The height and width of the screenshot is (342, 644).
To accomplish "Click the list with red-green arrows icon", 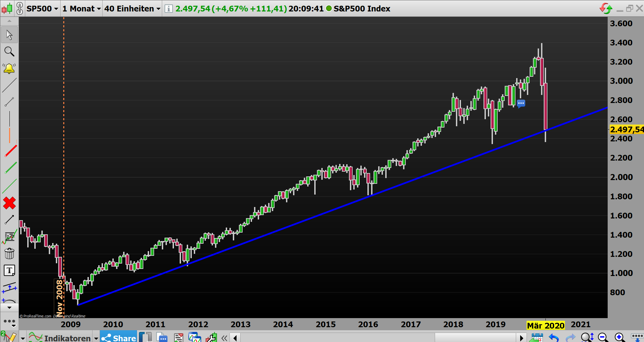I will coord(179,337).
